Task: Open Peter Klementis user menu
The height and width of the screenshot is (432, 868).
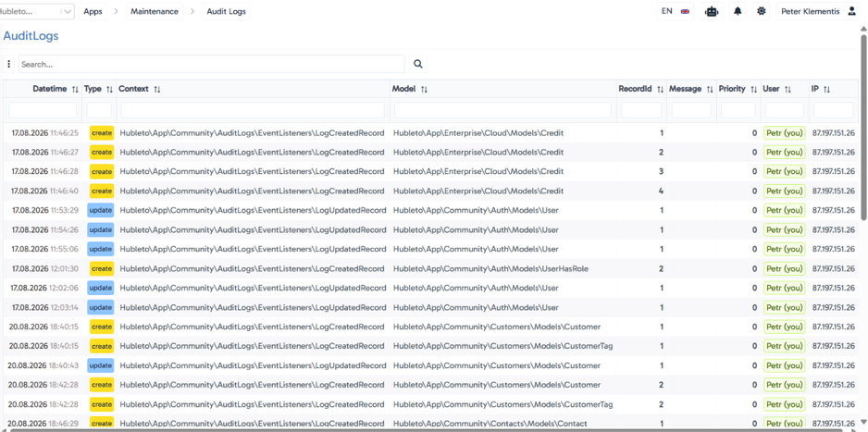Action: [x=818, y=11]
